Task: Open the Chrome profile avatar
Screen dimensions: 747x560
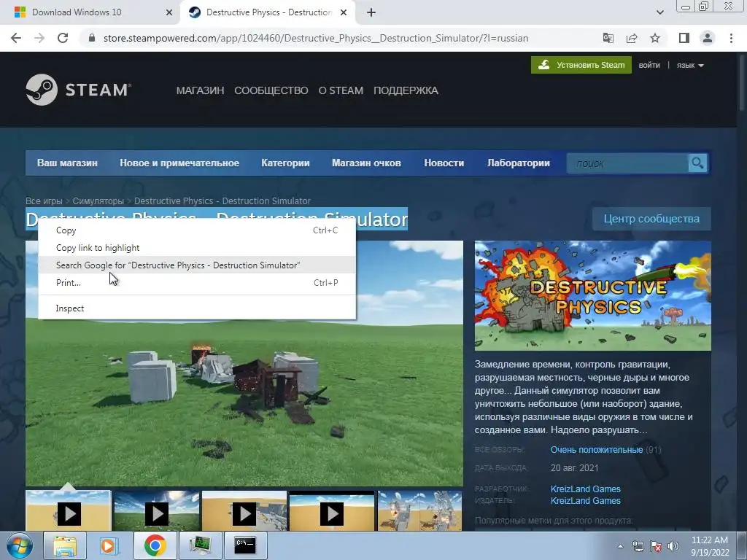Action: pyautogui.click(x=708, y=38)
